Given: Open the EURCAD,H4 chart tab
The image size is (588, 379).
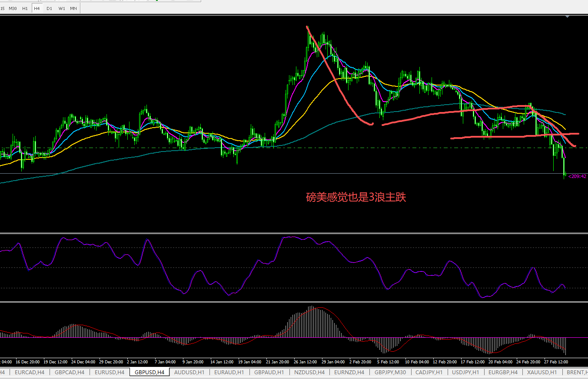Looking at the screenshot, I should [x=29, y=372].
